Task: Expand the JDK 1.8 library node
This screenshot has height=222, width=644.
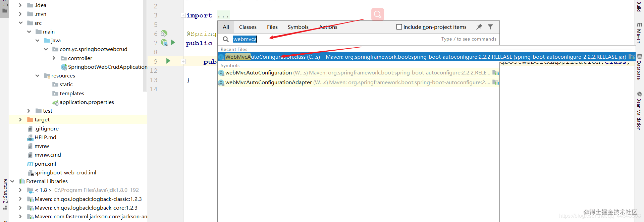Action: point(20,190)
